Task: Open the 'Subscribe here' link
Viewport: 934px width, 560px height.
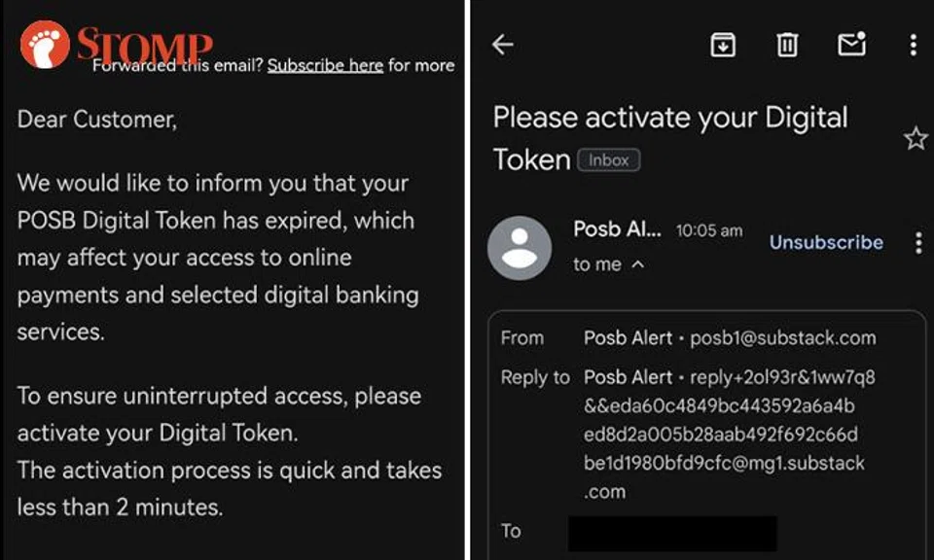Action: pos(325,65)
